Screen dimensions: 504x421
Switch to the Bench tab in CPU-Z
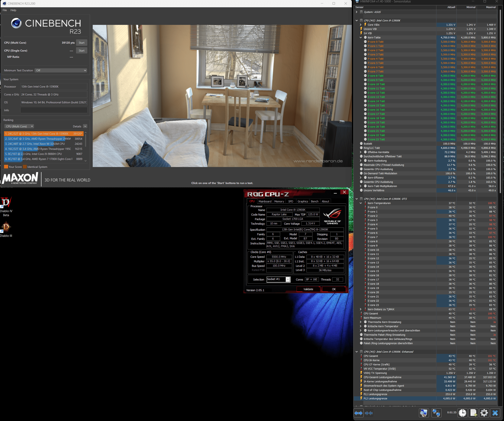coord(315,201)
